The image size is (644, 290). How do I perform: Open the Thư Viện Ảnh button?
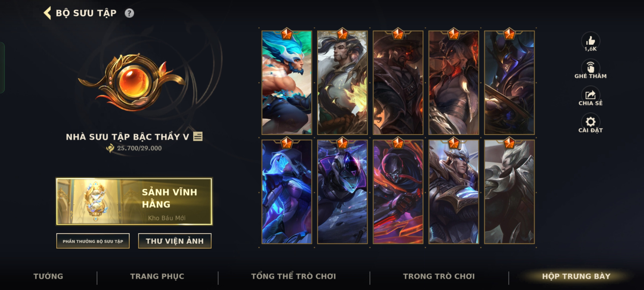tap(175, 241)
